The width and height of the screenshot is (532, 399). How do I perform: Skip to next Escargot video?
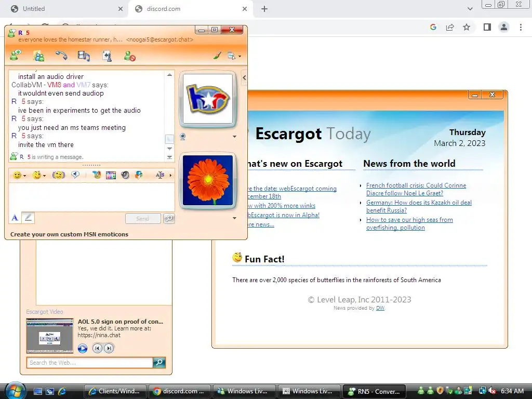(109, 348)
